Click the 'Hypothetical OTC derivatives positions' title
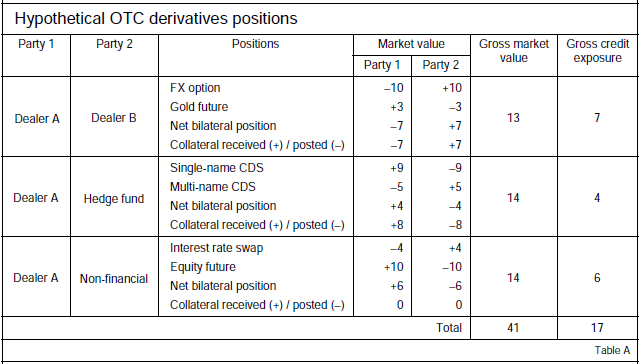Screen dimensions: 640x364 [156, 18]
